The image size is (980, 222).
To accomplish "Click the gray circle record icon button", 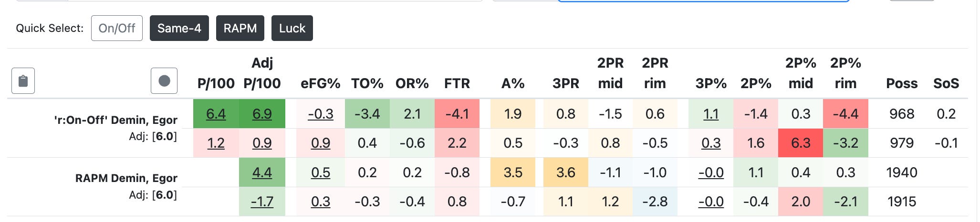I will pos(164,81).
